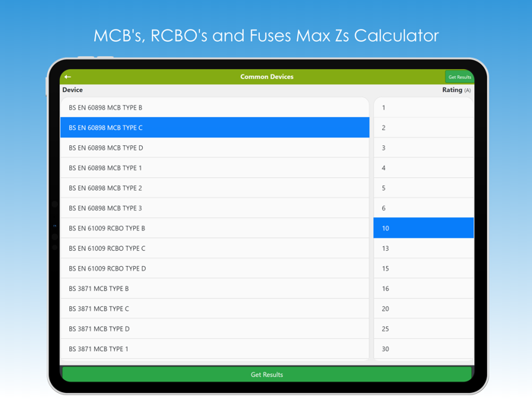The image size is (532, 399).
Task: Choose rating 30 amps
Action: [423, 349]
